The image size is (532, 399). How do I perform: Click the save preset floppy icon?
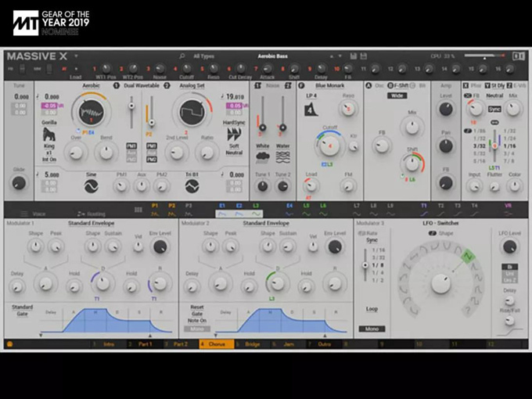pos(353,56)
